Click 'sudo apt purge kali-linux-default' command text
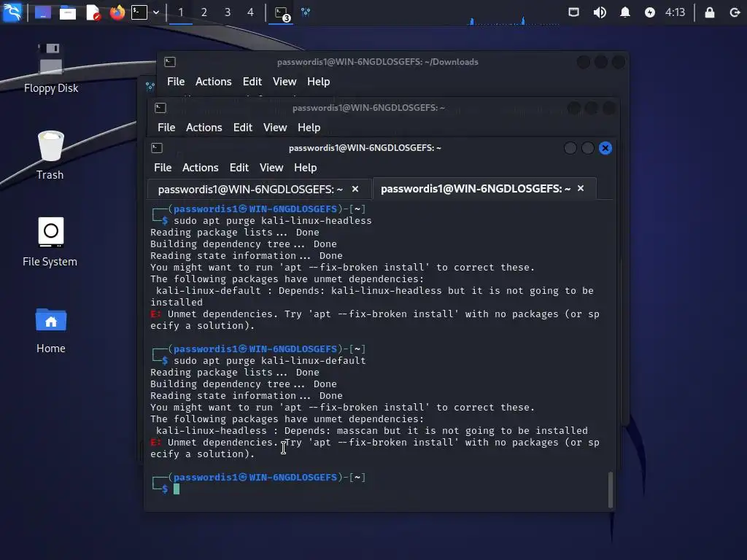The height and width of the screenshot is (560, 747). tap(270, 360)
